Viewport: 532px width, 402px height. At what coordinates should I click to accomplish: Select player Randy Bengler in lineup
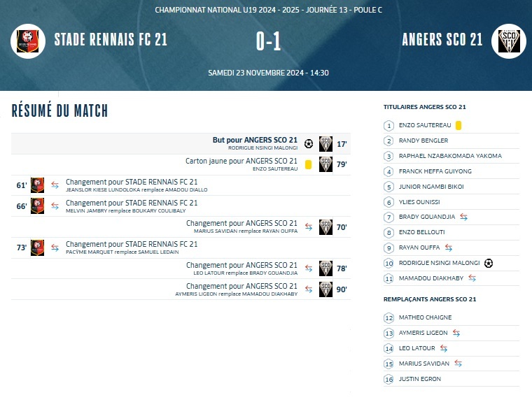pos(423,141)
